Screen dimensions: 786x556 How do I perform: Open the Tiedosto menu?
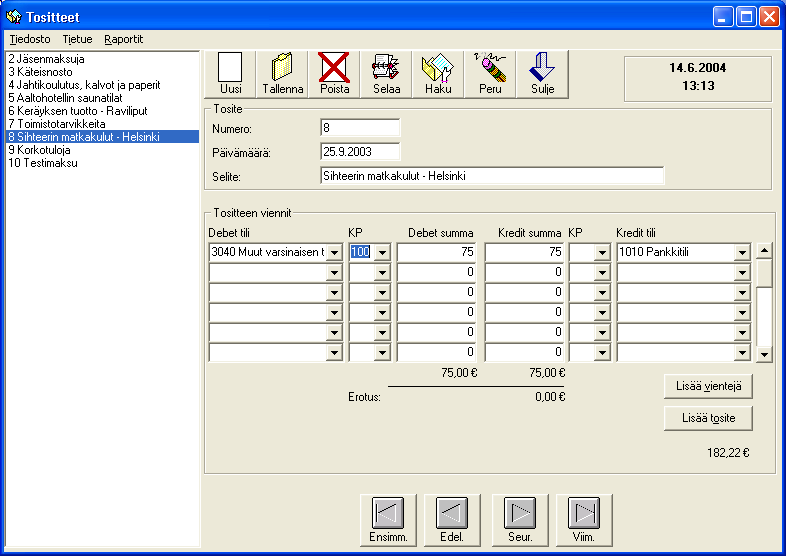[x=30, y=39]
